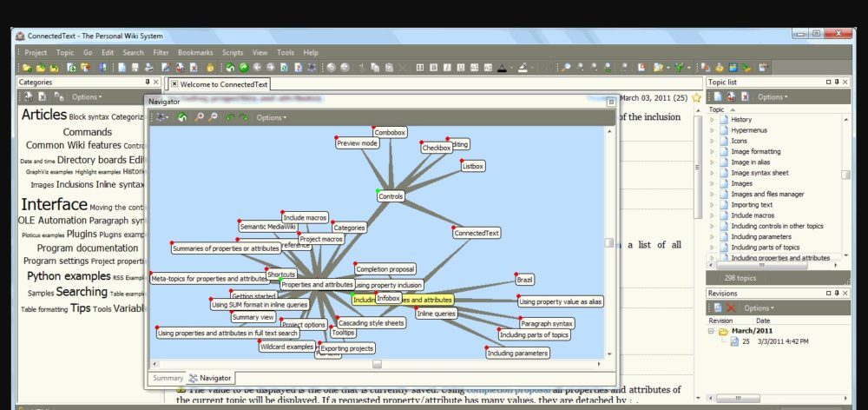The height and width of the screenshot is (410, 868).
Task: Open the Bookmarks menu
Action: pyautogui.click(x=194, y=52)
